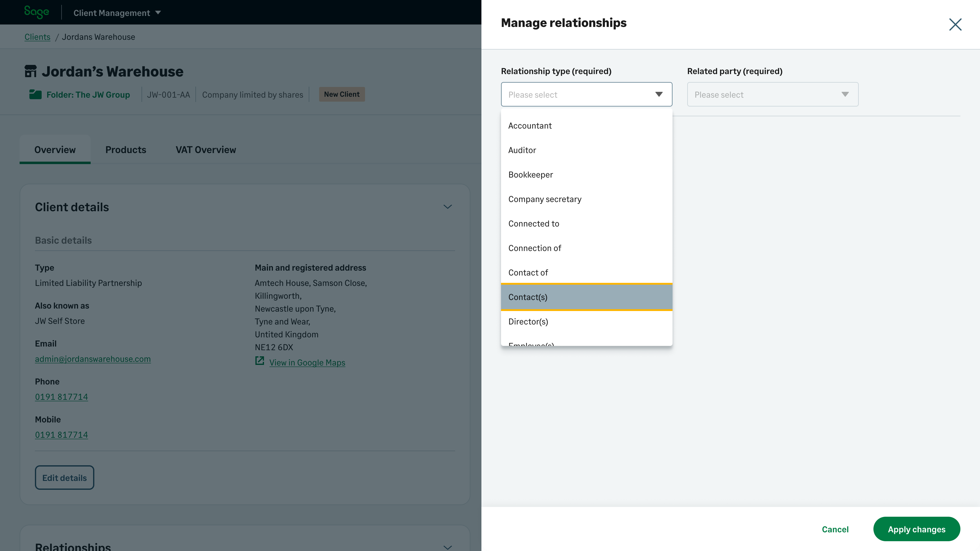This screenshot has width=980, height=551.
Task: Click the external link icon near Google Maps
Action: [259, 361]
